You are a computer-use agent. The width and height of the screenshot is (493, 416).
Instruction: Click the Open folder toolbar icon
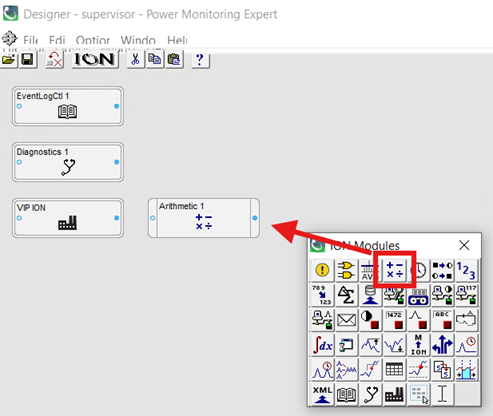pyautogui.click(x=9, y=60)
